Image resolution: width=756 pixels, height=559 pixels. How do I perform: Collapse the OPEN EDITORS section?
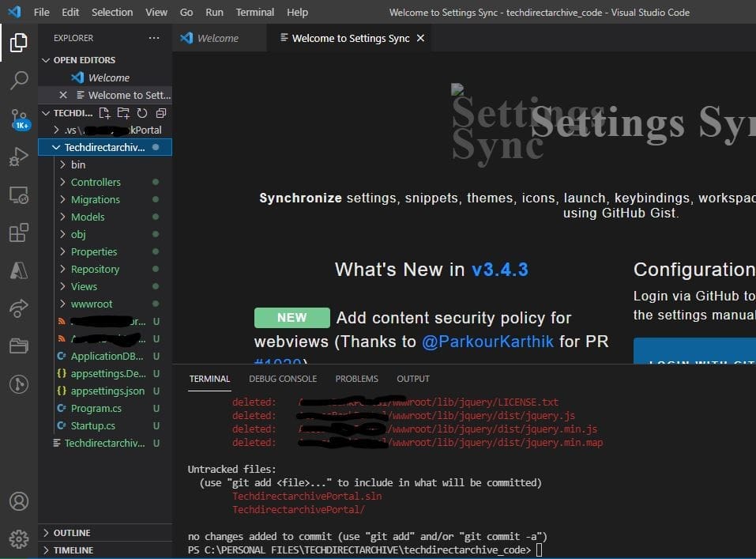(84, 60)
